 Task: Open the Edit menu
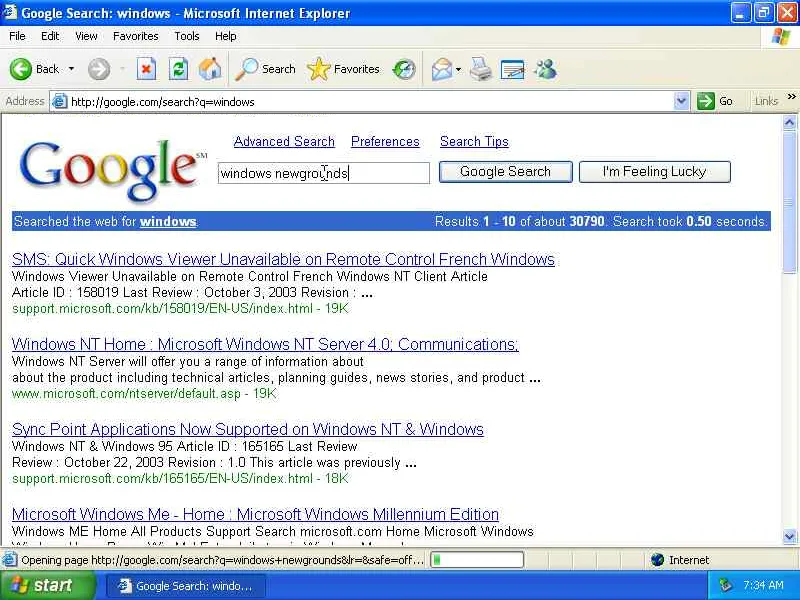(x=50, y=36)
